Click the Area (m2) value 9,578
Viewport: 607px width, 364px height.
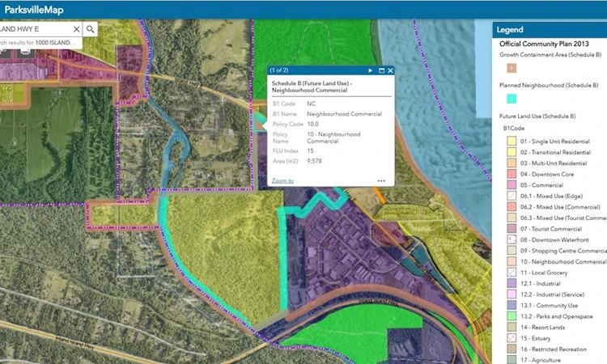314,161
